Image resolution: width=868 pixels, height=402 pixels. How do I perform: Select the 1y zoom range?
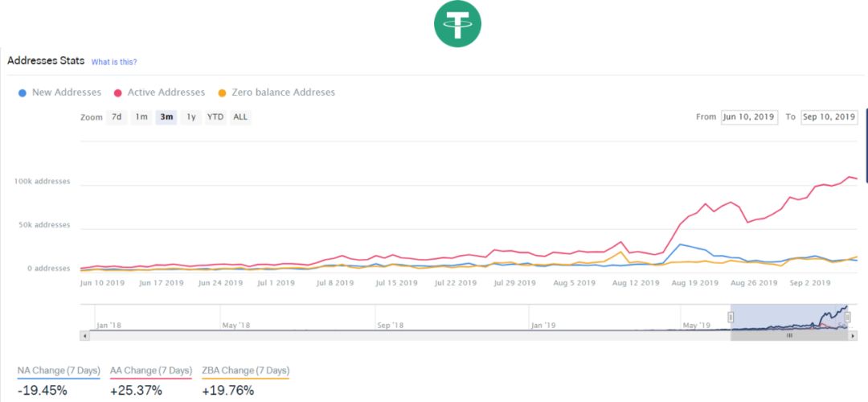tap(191, 117)
